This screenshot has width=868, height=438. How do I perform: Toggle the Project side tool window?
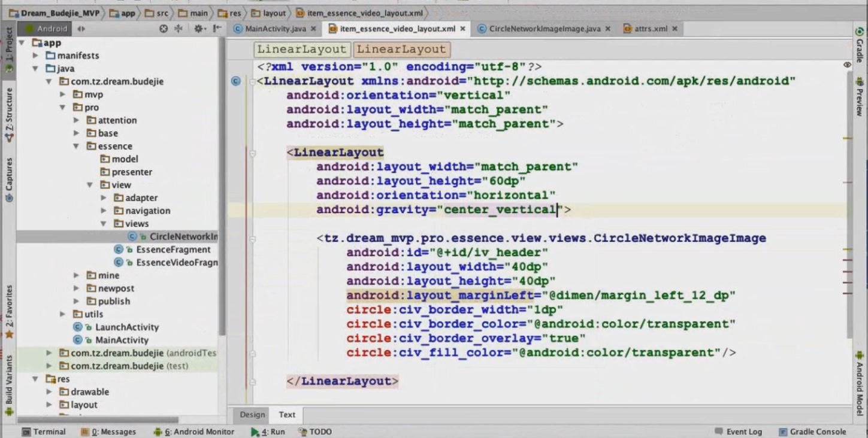pyautogui.click(x=8, y=50)
